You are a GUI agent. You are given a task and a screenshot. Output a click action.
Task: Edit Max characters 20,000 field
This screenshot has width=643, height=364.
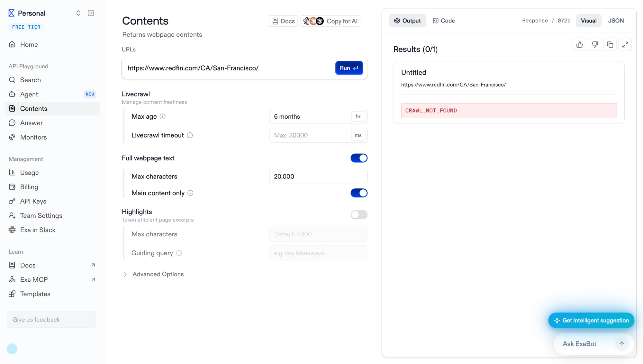318,177
